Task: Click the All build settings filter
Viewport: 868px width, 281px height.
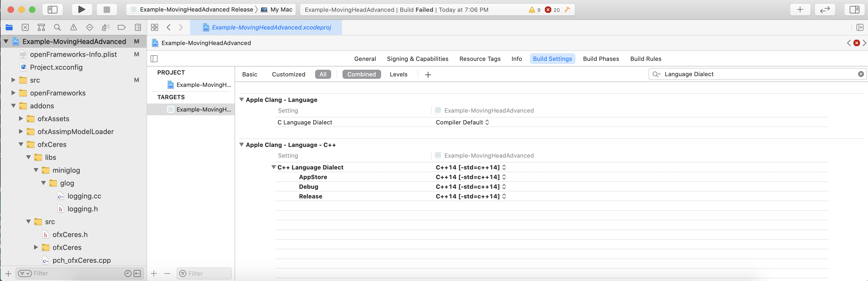Action: point(323,74)
